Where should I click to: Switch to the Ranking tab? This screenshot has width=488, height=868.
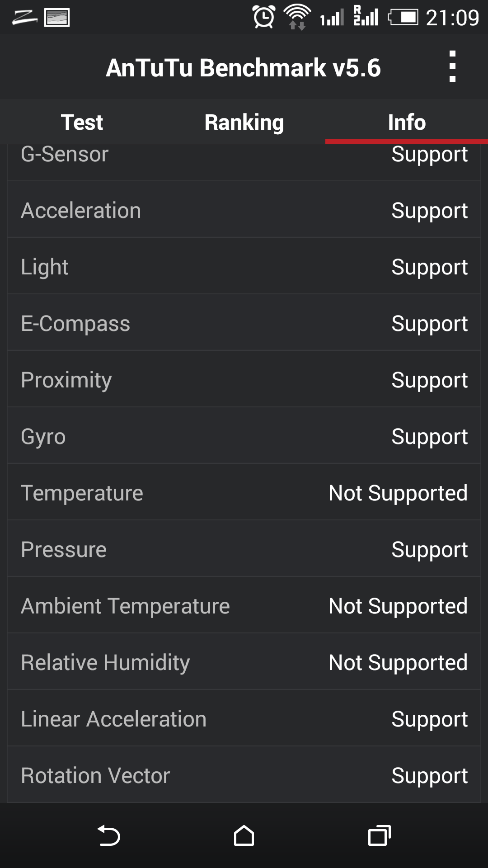(x=244, y=122)
